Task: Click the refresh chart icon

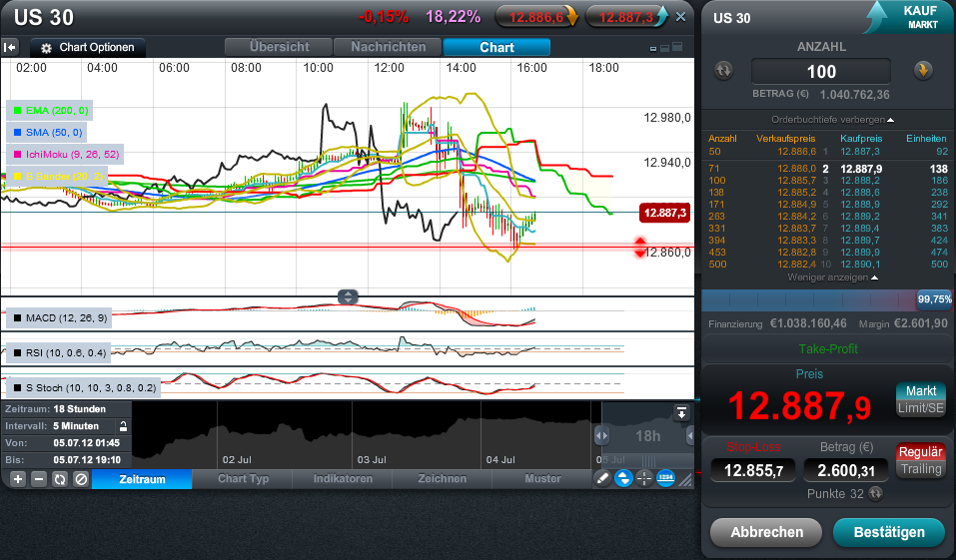Action: [x=60, y=479]
